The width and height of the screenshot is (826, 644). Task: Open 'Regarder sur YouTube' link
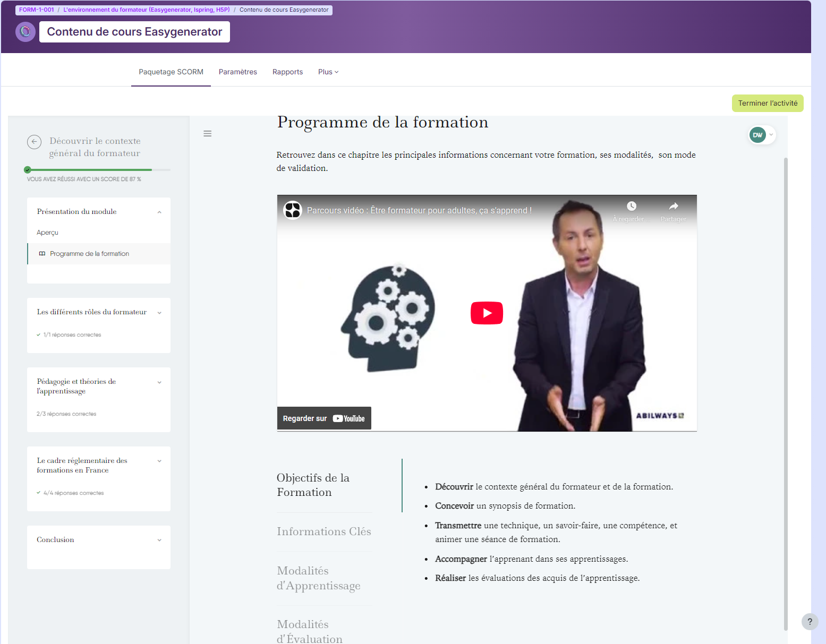tap(324, 418)
